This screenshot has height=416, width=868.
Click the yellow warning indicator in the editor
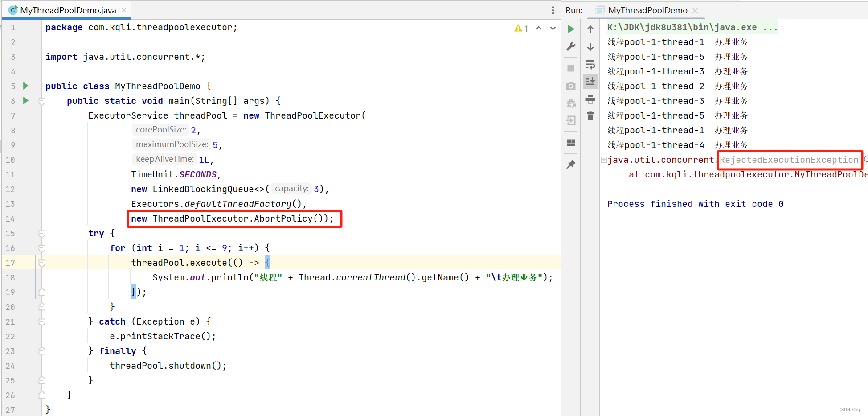(521, 29)
